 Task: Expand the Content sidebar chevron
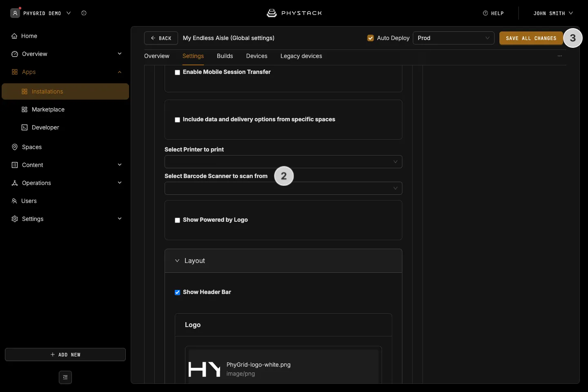120,165
